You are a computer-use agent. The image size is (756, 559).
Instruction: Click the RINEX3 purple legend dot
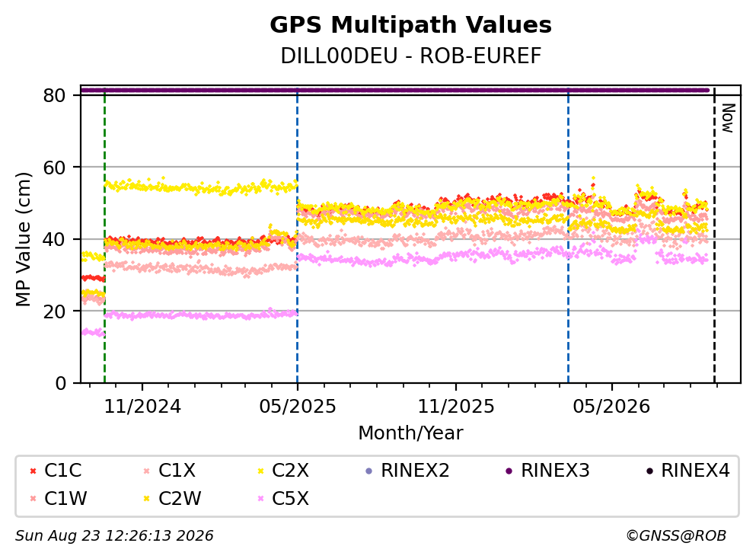[x=509, y=471]
